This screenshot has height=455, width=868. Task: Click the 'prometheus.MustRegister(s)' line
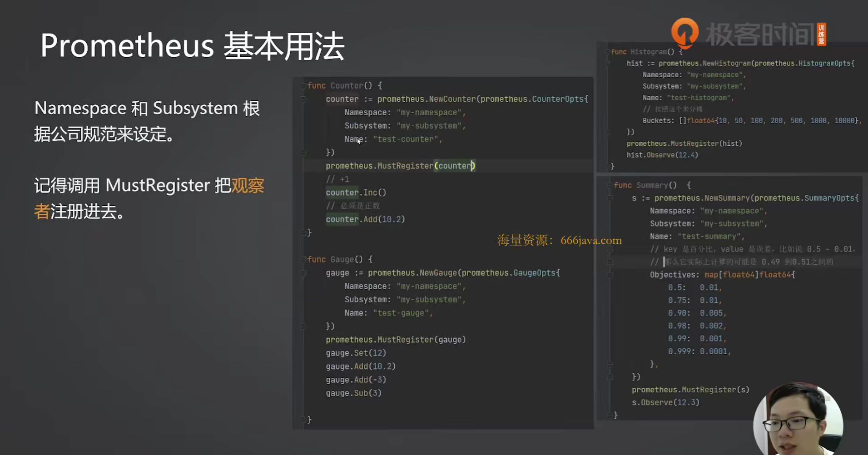pos(690,390)
